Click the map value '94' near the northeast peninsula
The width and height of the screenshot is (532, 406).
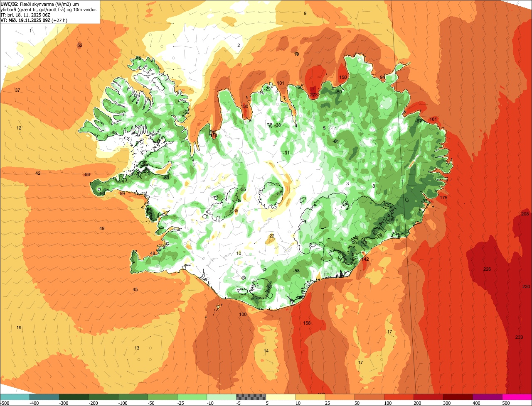[382, 77]
